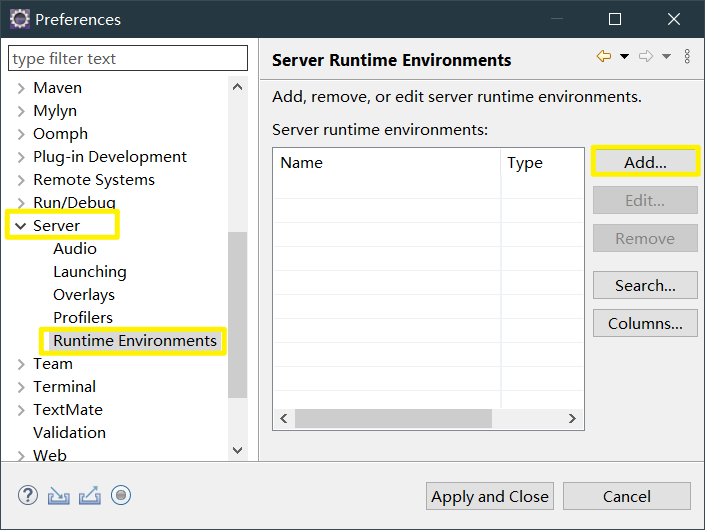705x530 pixels.
Task: Open the back history dropdown arrow
Action: point(624,57)
